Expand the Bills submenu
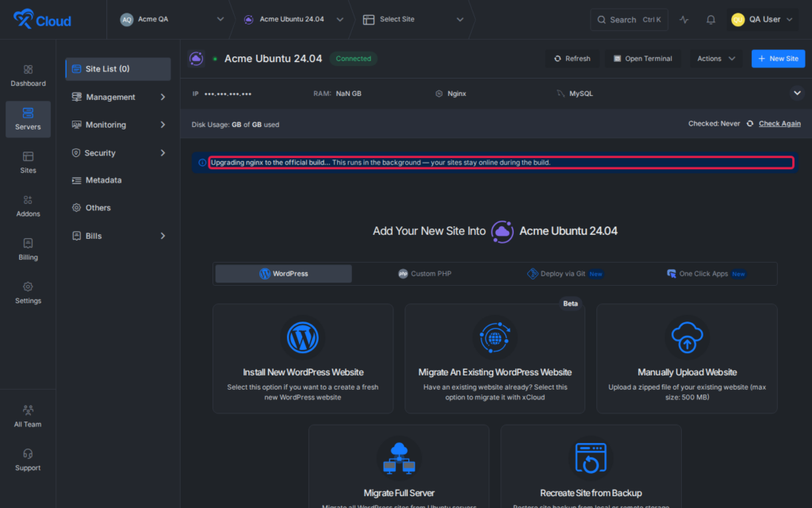 click(163, 236)
